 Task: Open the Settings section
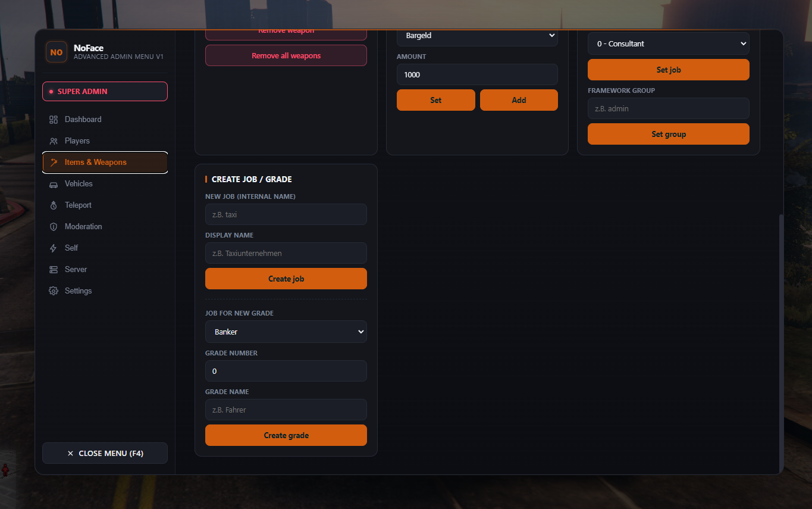105,291
